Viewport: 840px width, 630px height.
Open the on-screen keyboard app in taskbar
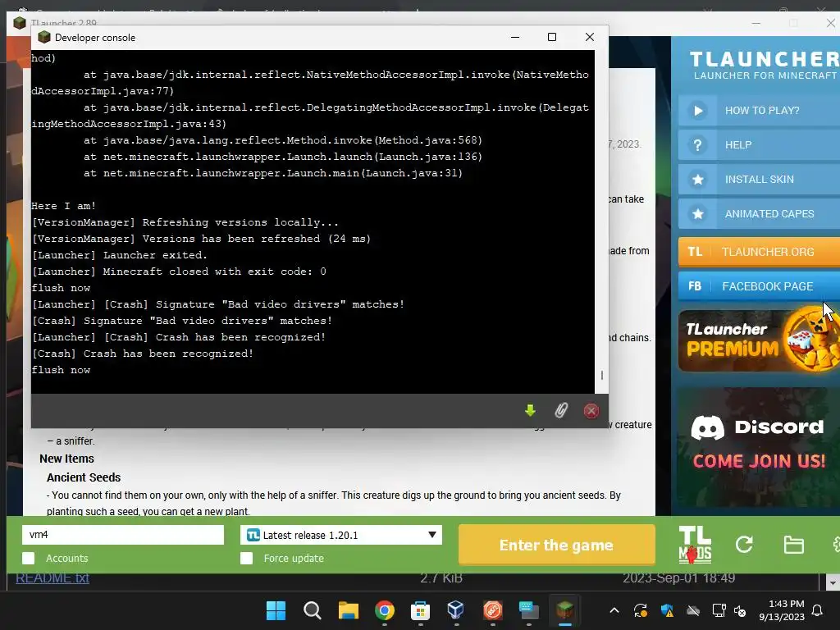(529, 610)
